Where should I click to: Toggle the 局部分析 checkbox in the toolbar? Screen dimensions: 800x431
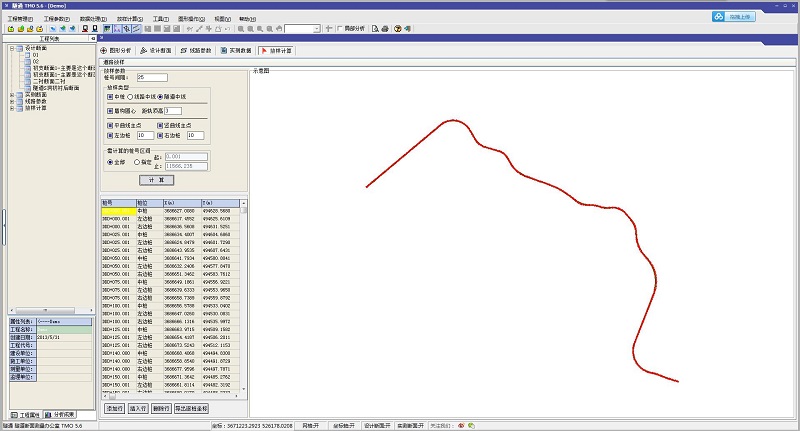coord(340,29)
